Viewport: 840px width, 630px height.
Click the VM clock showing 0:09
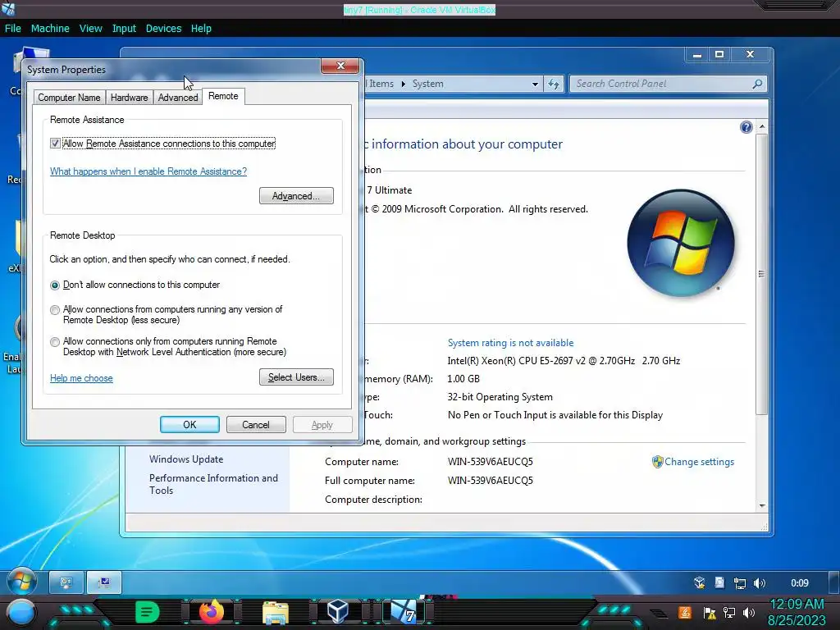click(x=799, y=583)
